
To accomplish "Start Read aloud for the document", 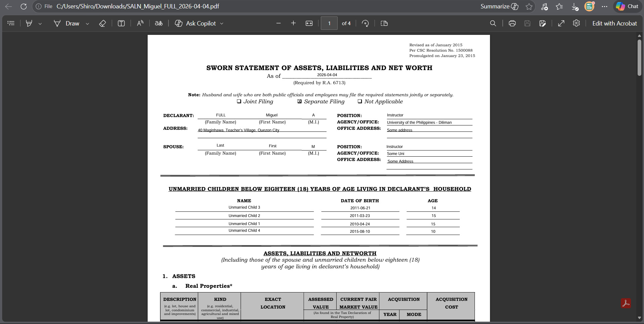I will 140,23.
